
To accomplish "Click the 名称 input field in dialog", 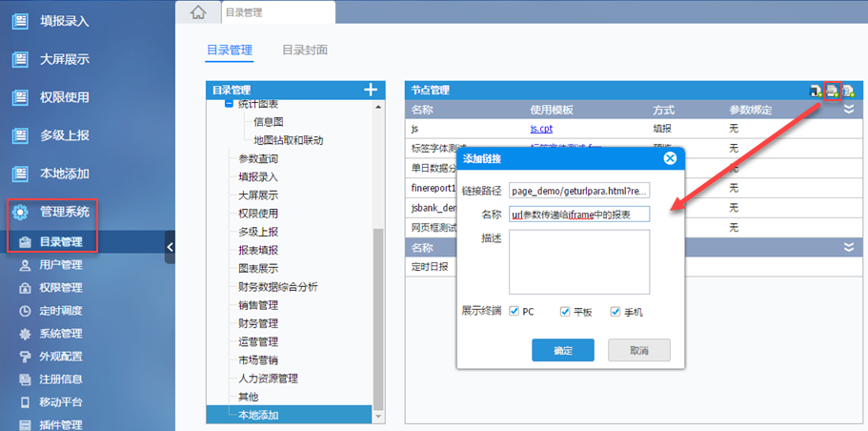I will 579,215.
